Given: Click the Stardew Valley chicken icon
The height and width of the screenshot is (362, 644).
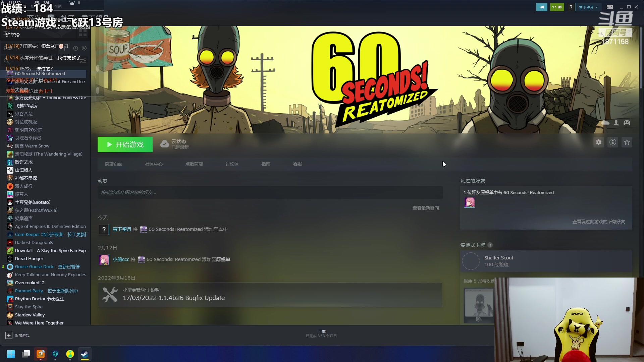Looking at the screenshot, I should [x=10, y=315].
